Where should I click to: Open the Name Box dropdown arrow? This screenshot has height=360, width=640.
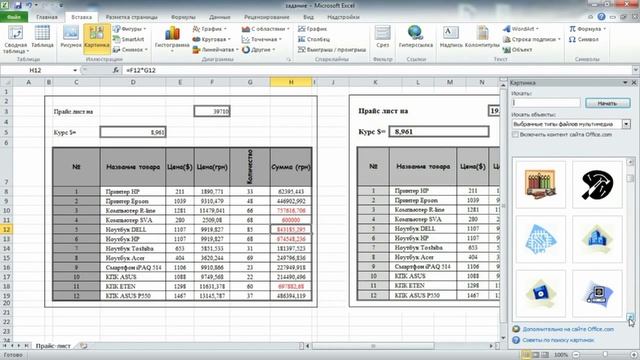[x=75, y=70]
